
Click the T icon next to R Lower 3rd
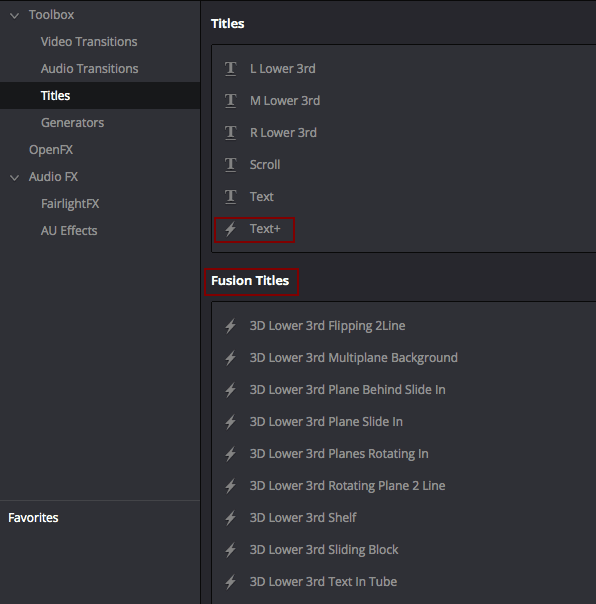(x=230, y=133)
